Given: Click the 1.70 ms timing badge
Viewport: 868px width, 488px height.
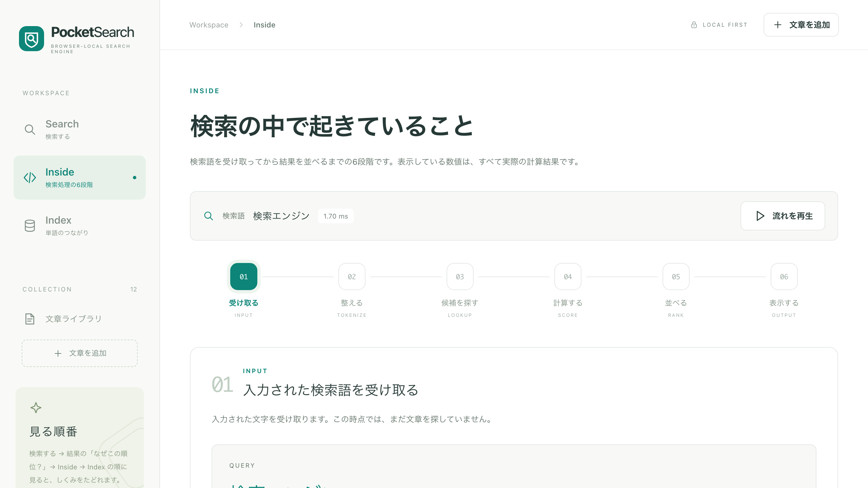Looking at the screenshot, I should [336, 216].
